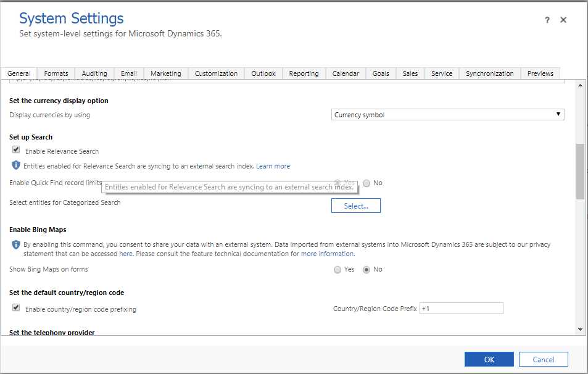Image resolution: width=588 pixels, height=374 pixels.
Task: Click the Select... button for Categorized Search
Action: [x=356, y=206]
